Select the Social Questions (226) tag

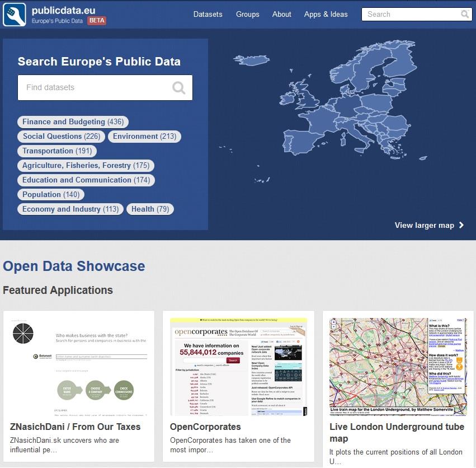pyautogui.click(x=62, y=137)
